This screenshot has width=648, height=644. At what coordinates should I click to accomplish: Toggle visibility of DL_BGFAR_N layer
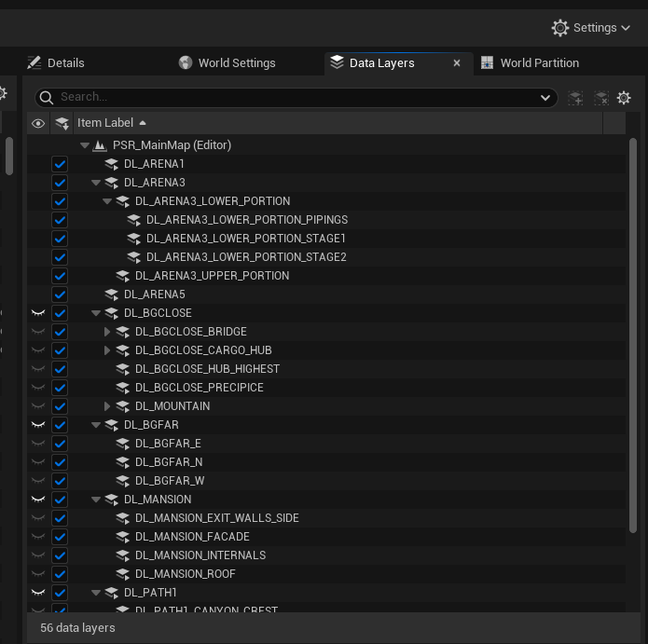[x=38, y=462]
